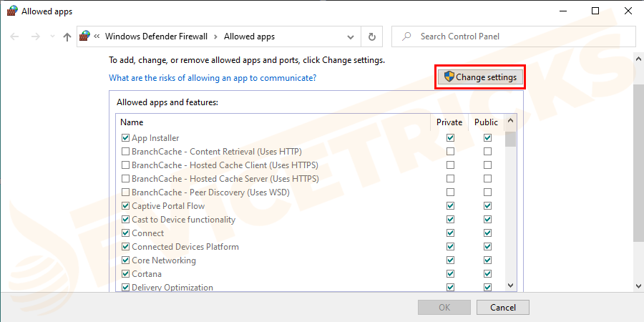Image resolution: width=644 pixels, height=322 pixels.
Task: Click the Change settings button
Action: 480,77
